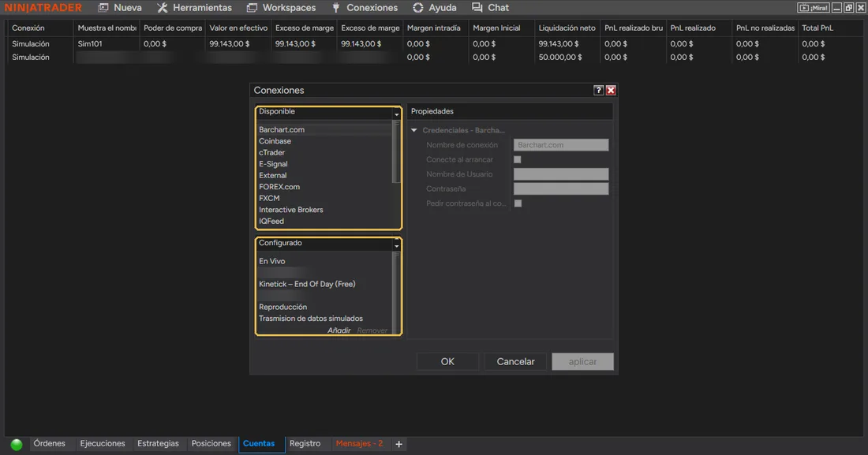Add a new tab with plus icon
Image resolution: width=868 pixels, height=455 pixels.
[x=398, y=444]
